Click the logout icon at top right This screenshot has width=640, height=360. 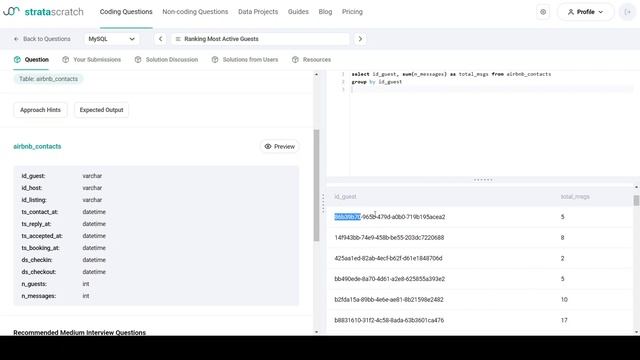(x=627, y=12)
